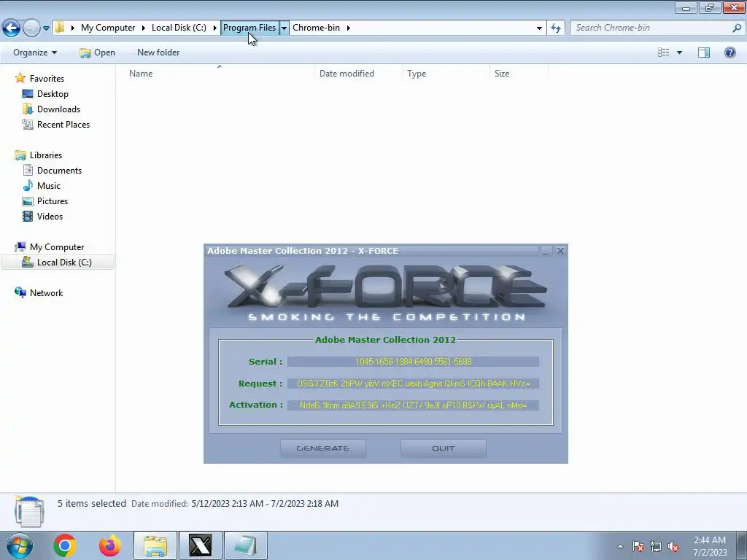Click the Explorer forward arrow button
The height and width of the screenshot is (560, 747).
31,28
